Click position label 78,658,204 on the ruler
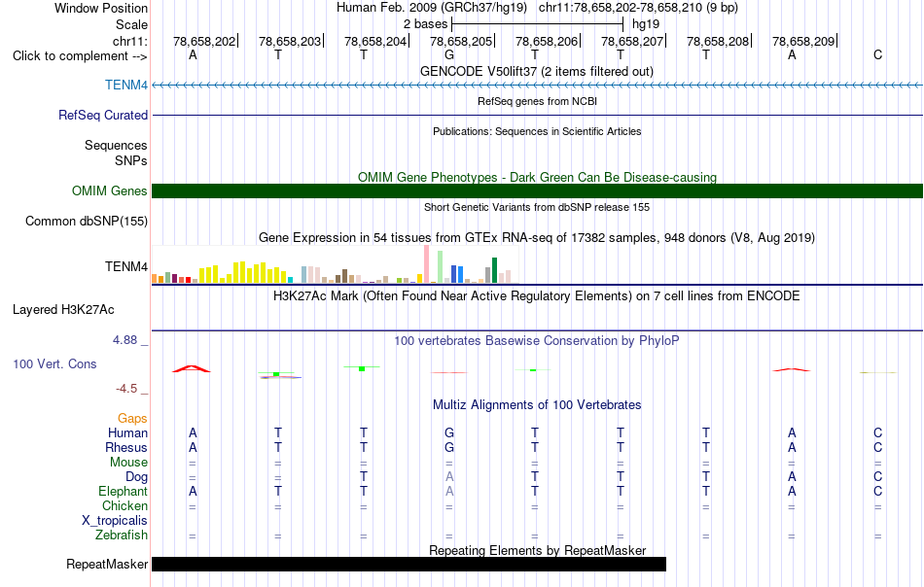The width and height of the screenshot is (924, 587). click(375, 41)
